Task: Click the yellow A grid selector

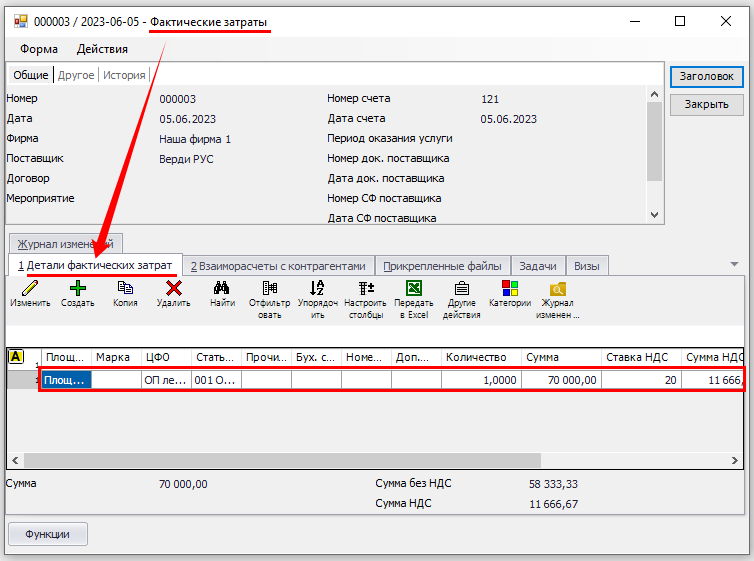Action: click(x=16, y=356)
